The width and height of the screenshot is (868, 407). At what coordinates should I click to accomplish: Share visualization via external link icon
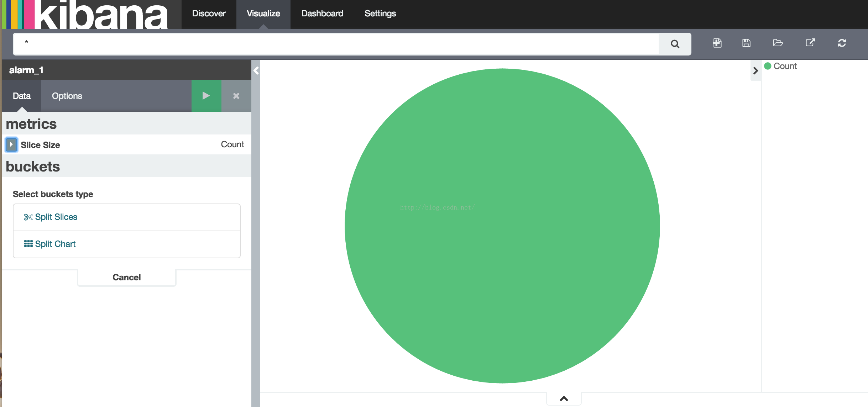810,43
